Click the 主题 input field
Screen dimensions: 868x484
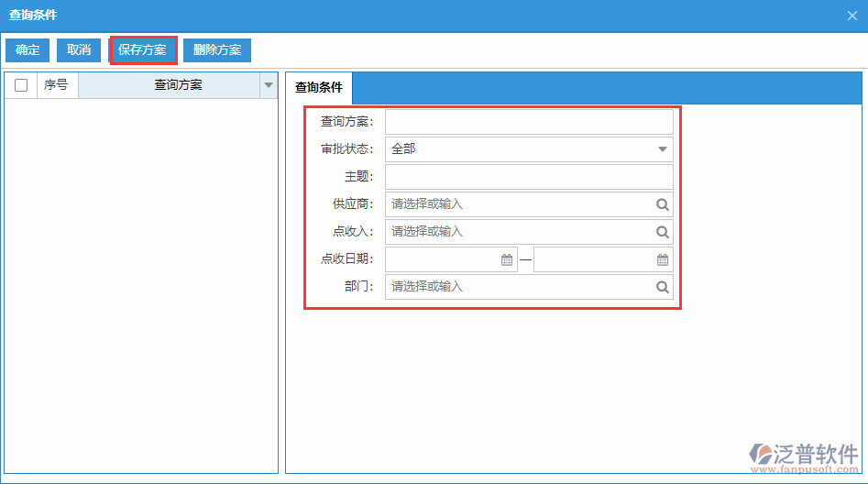tap(529, 177)
